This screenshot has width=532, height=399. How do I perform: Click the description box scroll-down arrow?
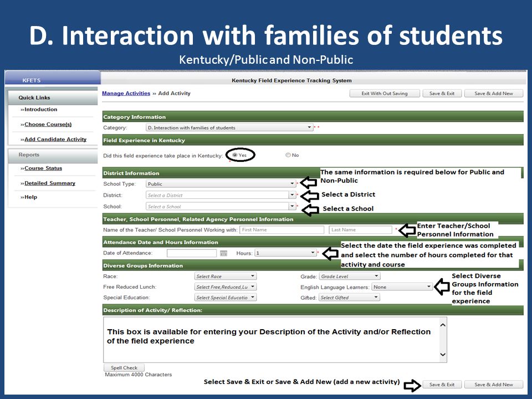coord(443,355)
